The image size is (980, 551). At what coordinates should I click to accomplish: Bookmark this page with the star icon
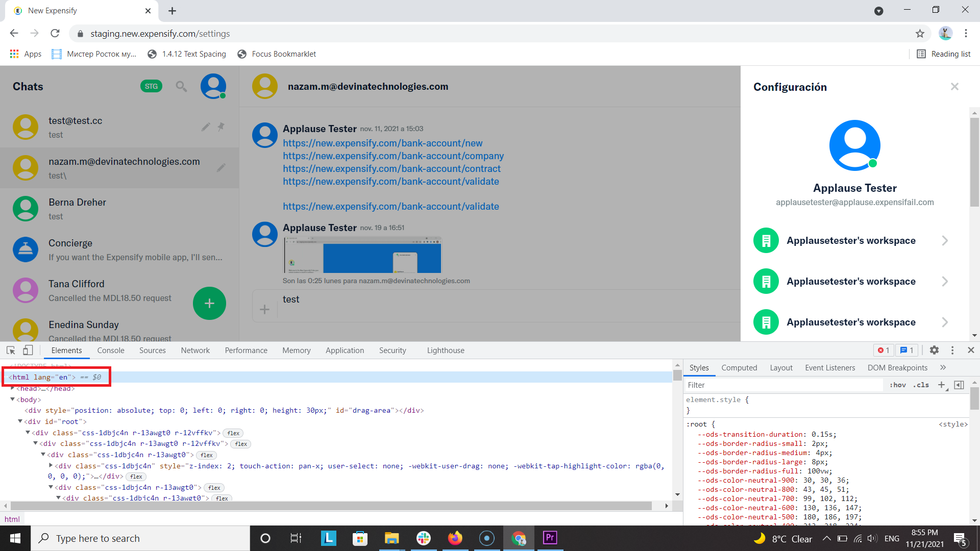pyautogui.click(x=920, y=34)
